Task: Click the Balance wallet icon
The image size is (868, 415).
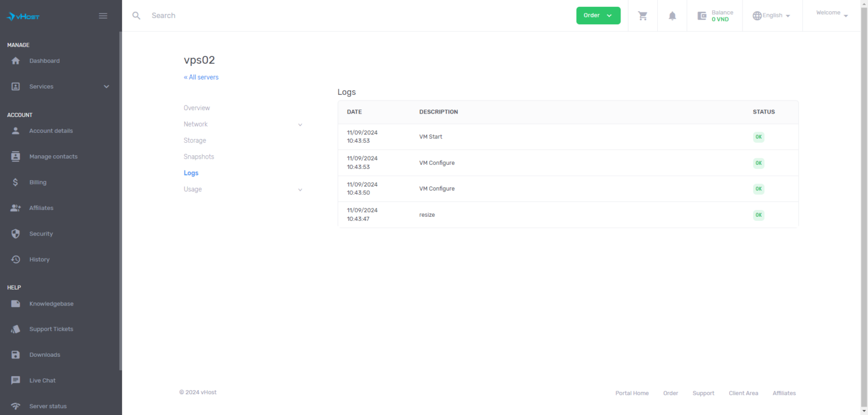Action: (702, 16)
